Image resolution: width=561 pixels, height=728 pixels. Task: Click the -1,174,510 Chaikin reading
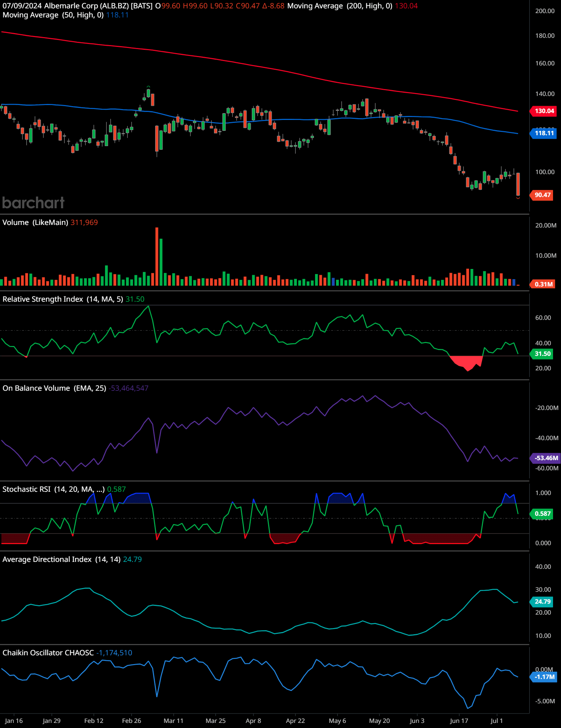pyautogui.click(x=114, y=653)
